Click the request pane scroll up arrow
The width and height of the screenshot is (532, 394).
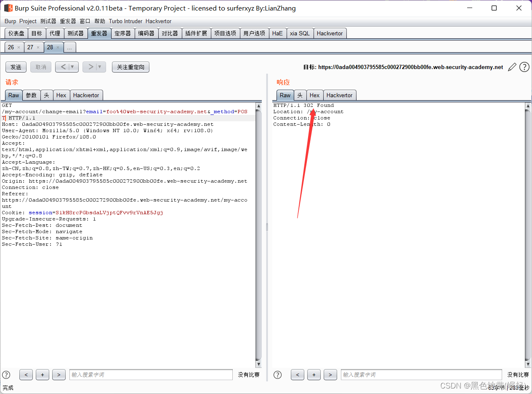click(x=258, y=106)
